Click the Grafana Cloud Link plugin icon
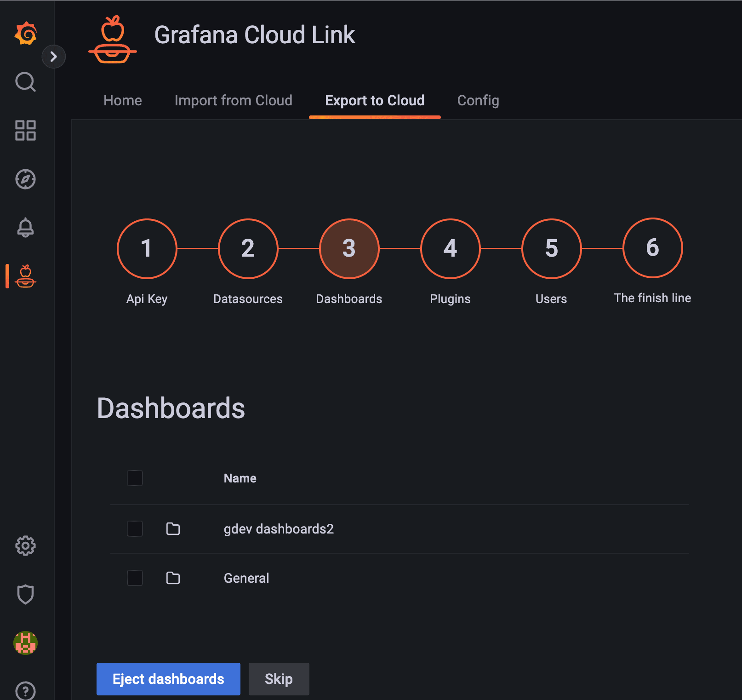This screenshot has width=742, height=700. point(25,277)
